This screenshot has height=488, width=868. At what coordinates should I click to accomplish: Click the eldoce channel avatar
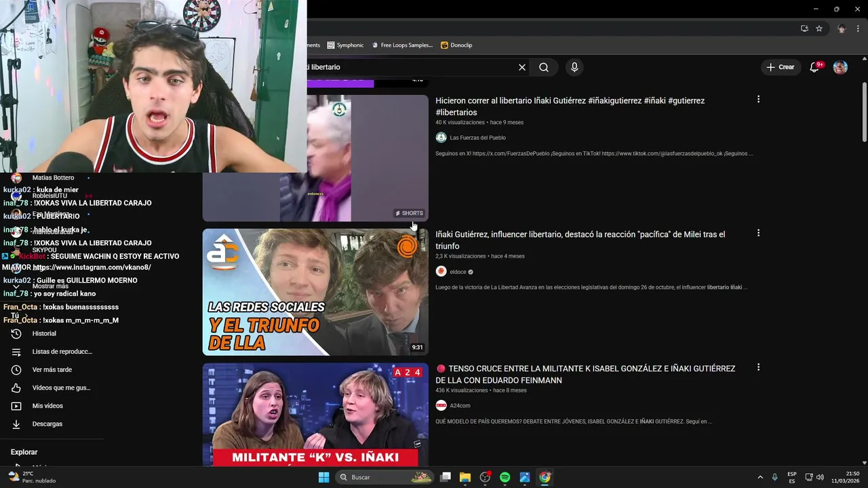point(441,271)
